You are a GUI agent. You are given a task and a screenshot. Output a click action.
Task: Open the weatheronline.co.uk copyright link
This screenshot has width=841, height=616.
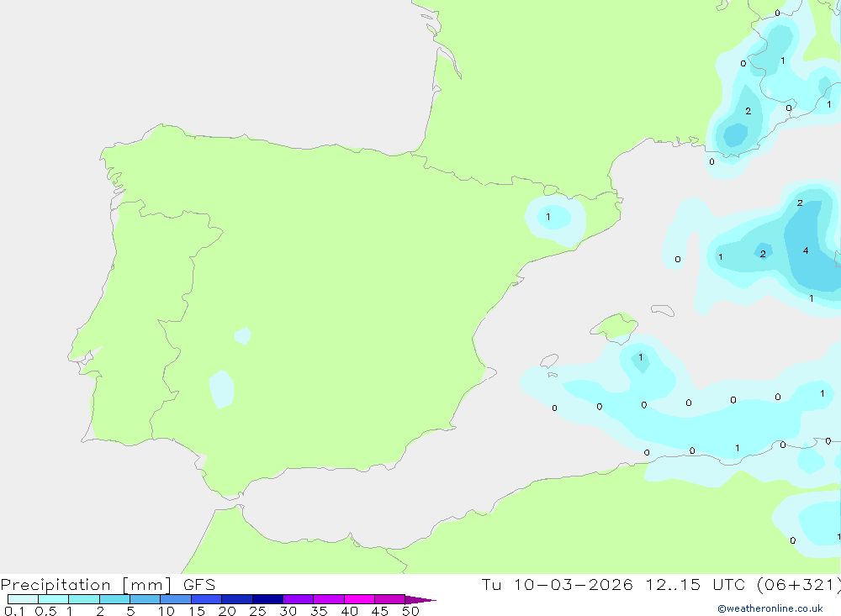(770, 608)
